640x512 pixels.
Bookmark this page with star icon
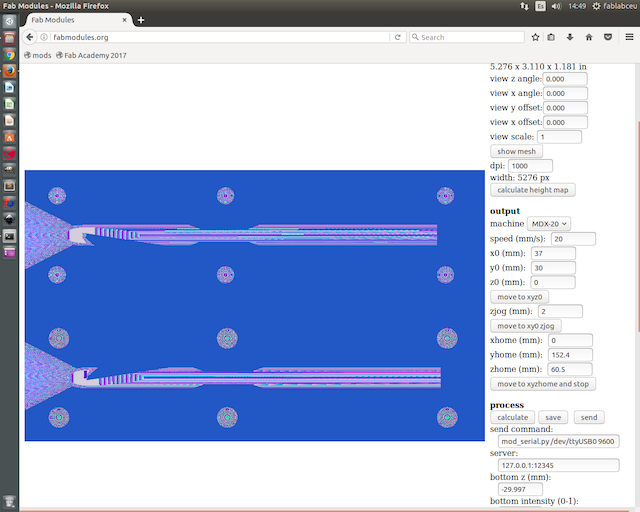click(x=535, y=37)
